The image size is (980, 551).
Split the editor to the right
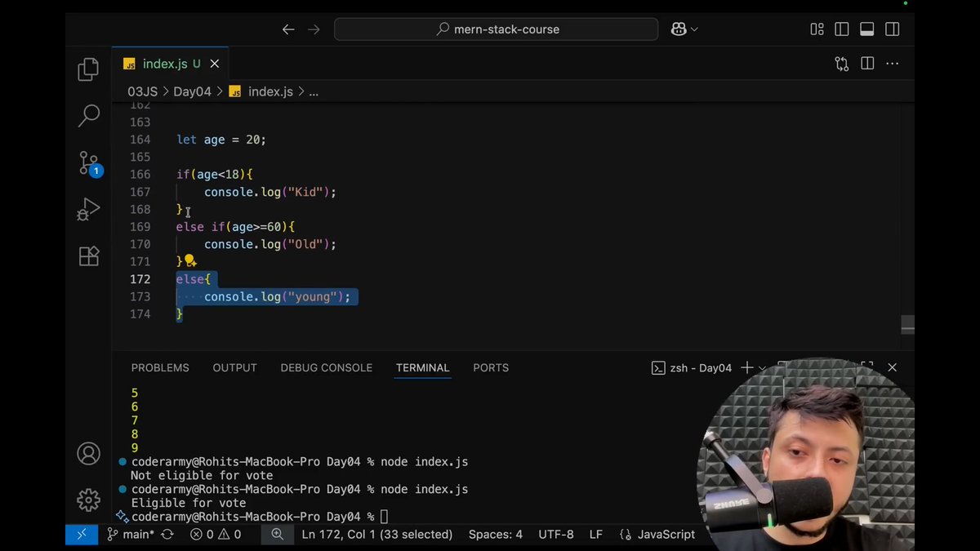[x=867, y=64]
